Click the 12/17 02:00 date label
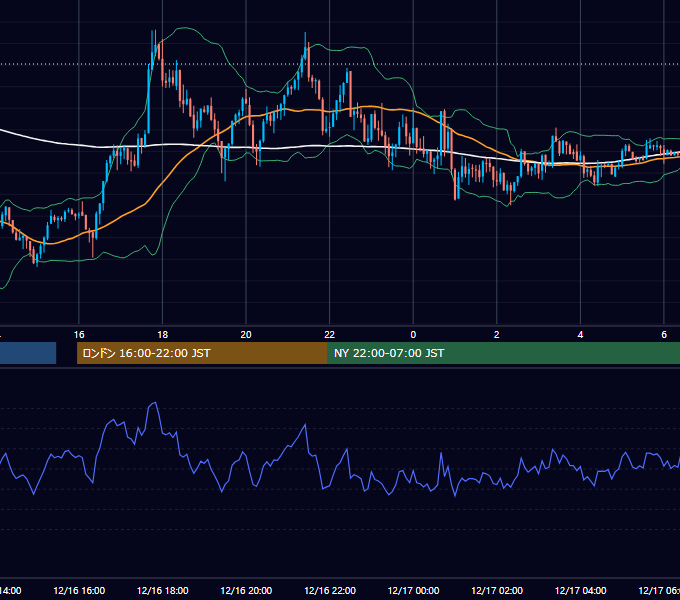This screenshot has height=600, width=680. tap(497, 590)
